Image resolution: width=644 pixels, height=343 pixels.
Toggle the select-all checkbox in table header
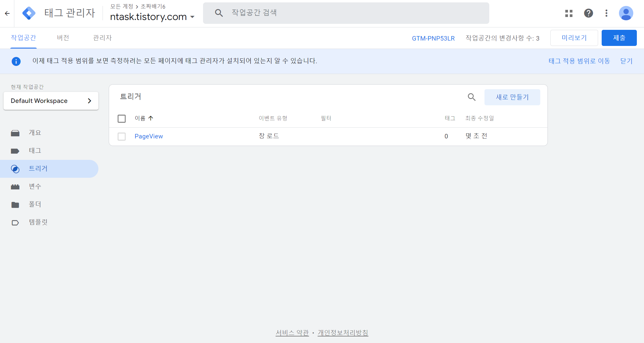coord(122,119)
